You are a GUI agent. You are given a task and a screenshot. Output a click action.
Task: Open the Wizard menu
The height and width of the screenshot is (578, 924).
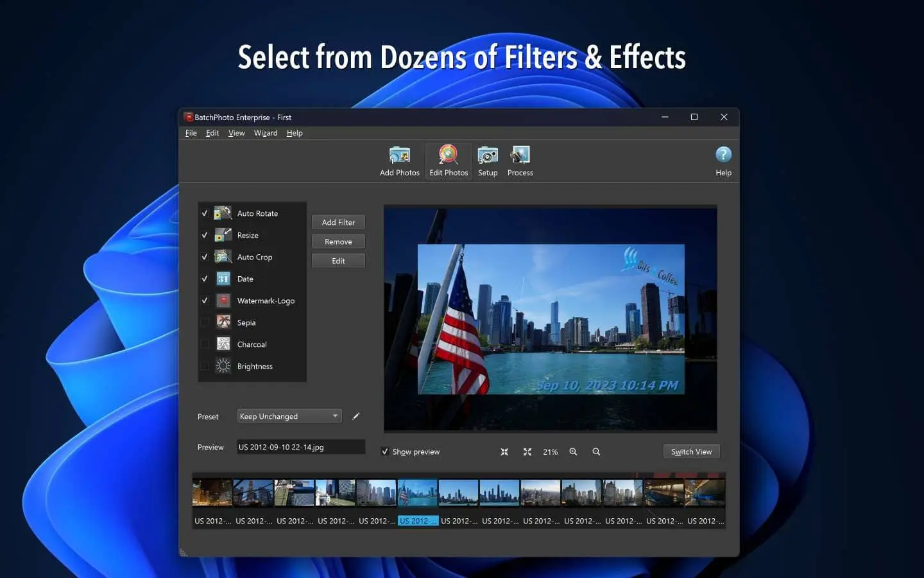[x=266, y=133]
